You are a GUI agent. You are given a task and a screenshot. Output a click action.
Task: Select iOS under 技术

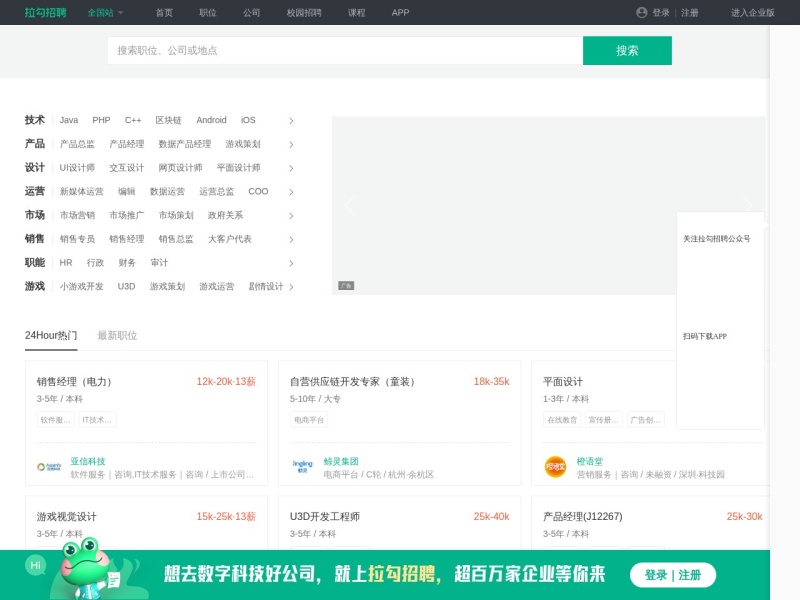(x=248, y=120)
